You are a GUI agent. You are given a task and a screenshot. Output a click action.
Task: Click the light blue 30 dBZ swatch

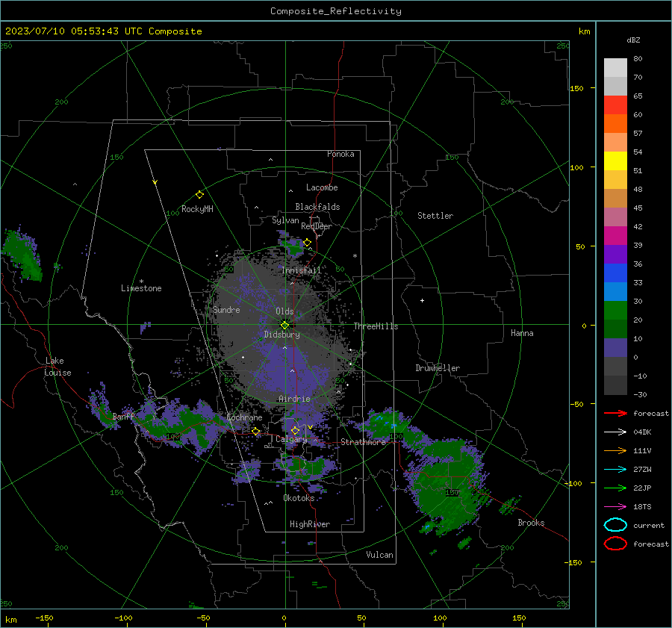tap(615, 292)
